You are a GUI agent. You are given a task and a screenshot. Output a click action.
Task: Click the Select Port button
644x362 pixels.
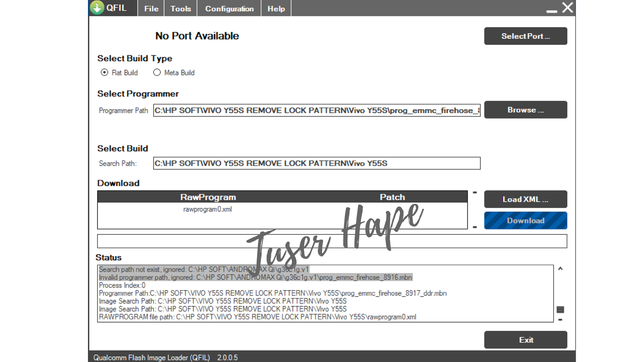coord(526,36)
